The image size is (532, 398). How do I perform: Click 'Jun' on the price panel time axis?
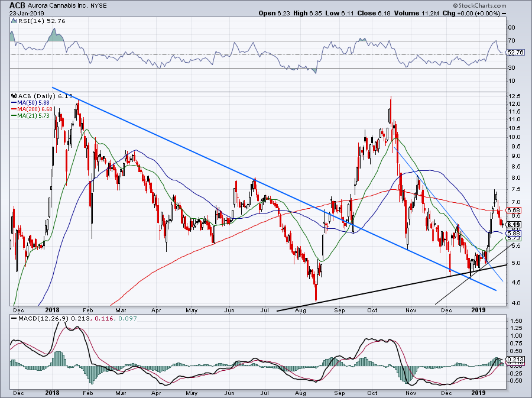pos(230,310)
